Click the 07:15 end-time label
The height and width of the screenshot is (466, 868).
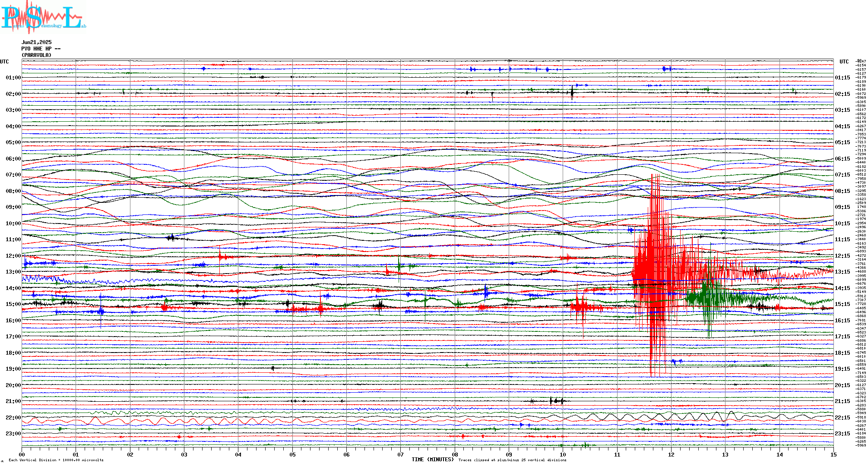tap(843, 175)
